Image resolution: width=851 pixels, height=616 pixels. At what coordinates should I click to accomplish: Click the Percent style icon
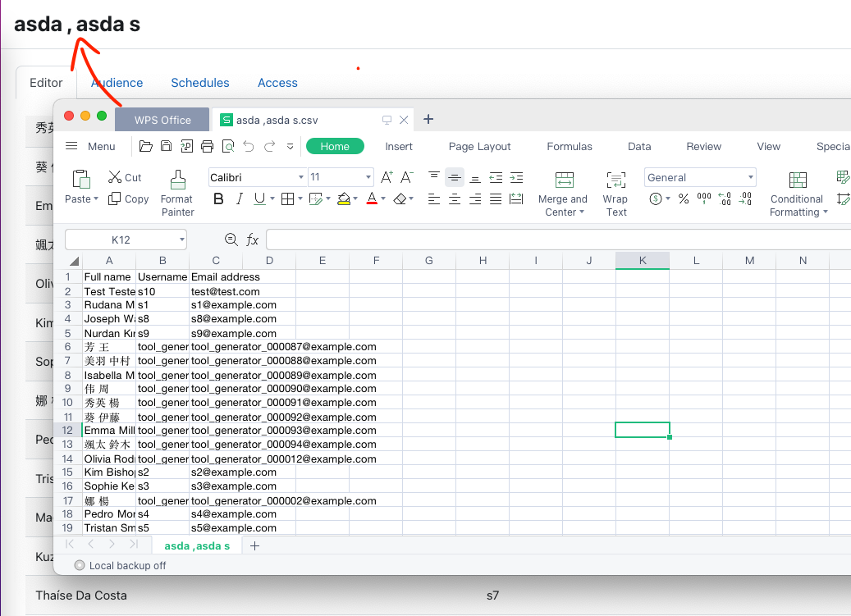pos(684,199)
